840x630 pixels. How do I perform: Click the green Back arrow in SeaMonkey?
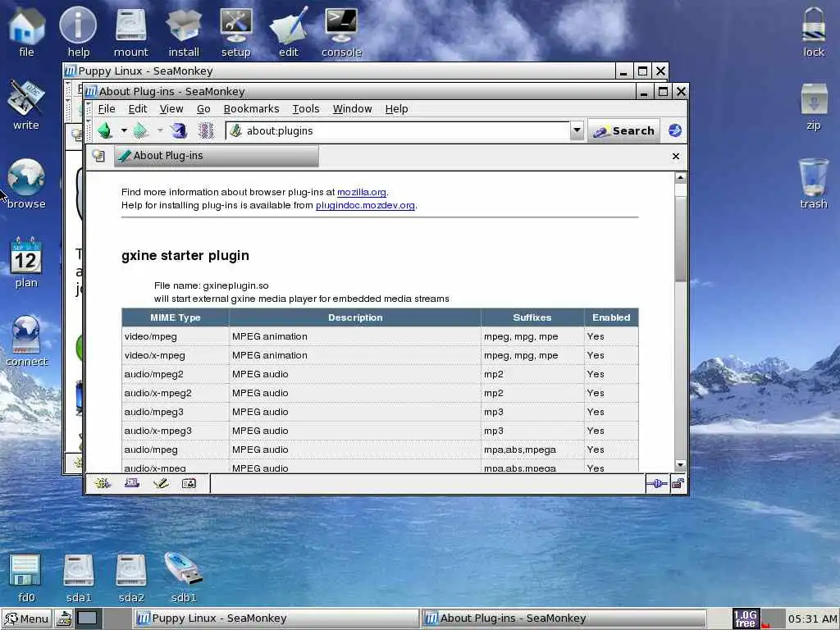pos(105,130)
